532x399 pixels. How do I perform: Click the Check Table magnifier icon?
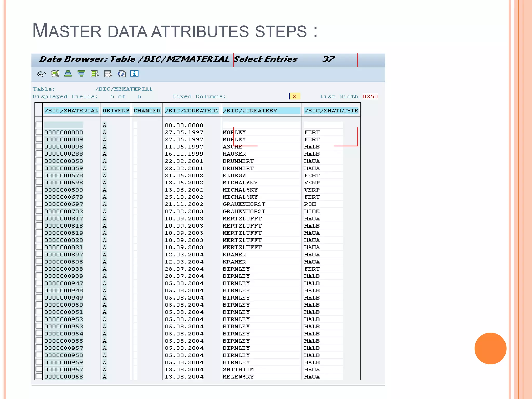pos(55,74)
